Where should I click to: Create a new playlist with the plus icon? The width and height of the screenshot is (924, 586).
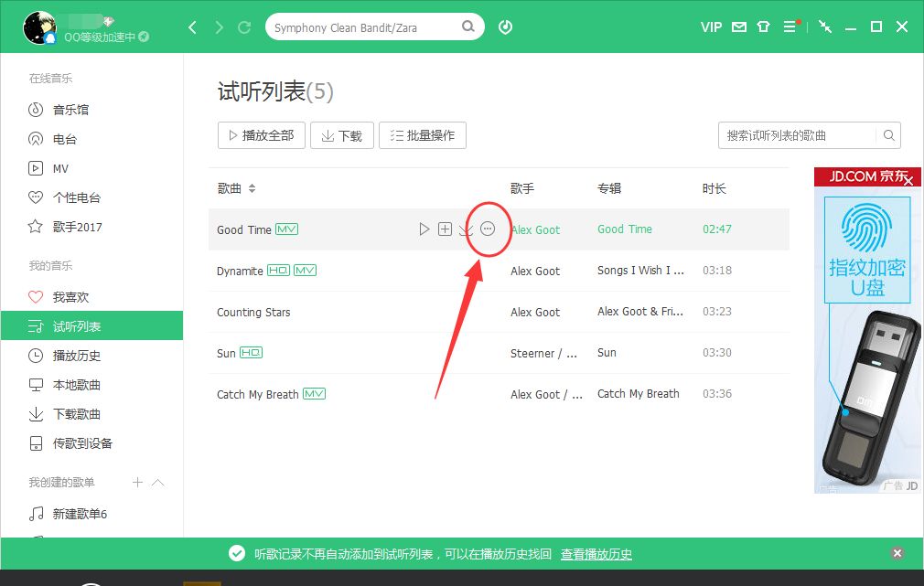click(137, 482)
